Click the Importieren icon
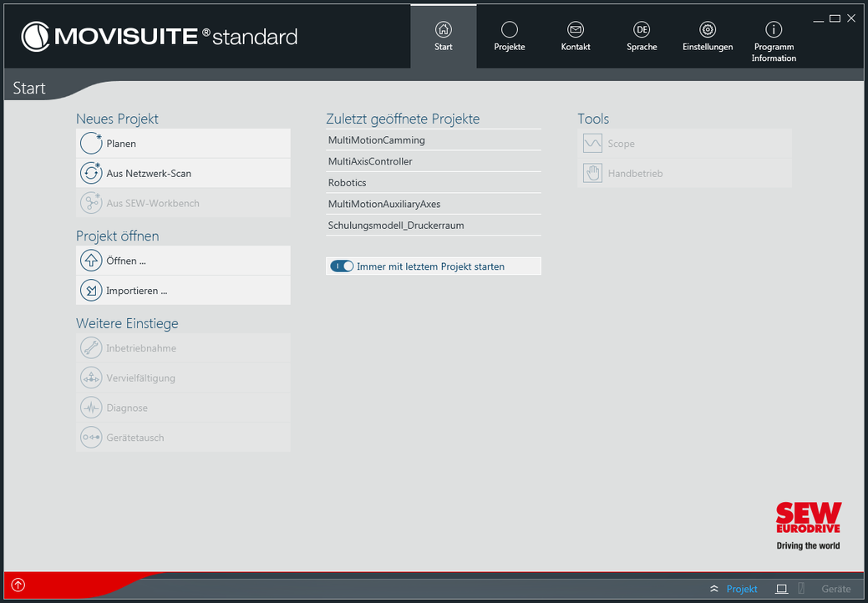The image size is (868, 603). pos(91,291)
